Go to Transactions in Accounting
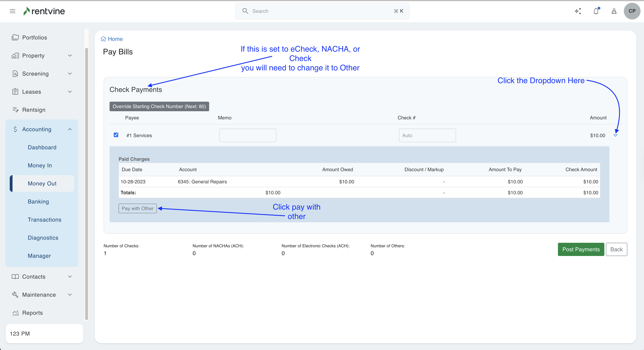644x350 pixels. point(45,220)
